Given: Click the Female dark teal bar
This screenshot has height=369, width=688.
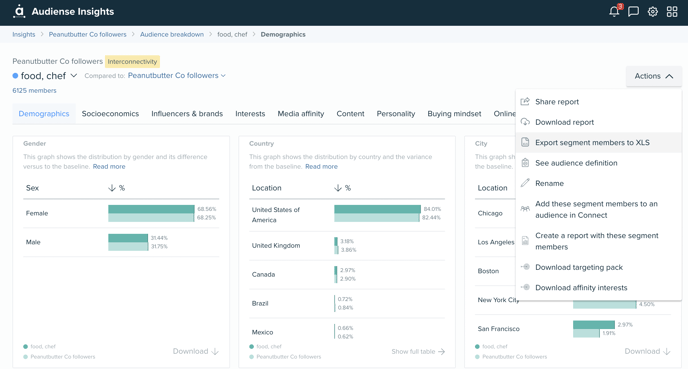Looking at the screenshot, I should (151, 209).
